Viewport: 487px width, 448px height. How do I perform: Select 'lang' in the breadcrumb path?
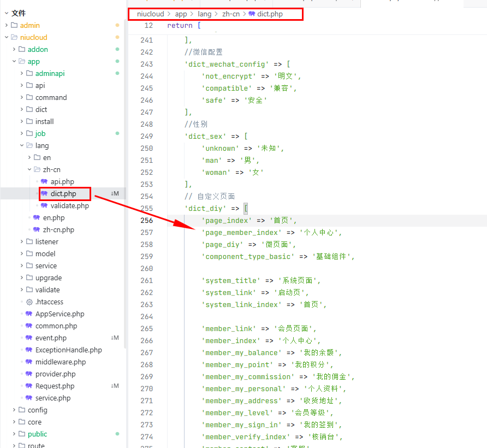[205, 14]
